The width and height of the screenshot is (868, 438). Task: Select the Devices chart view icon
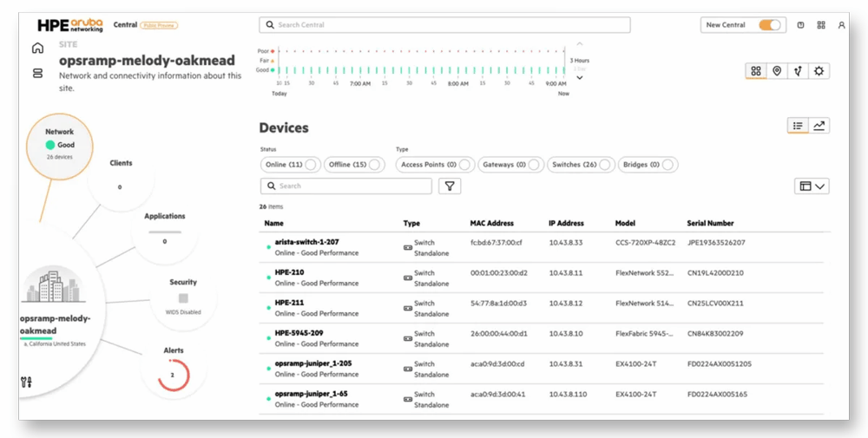pos(819,126)
